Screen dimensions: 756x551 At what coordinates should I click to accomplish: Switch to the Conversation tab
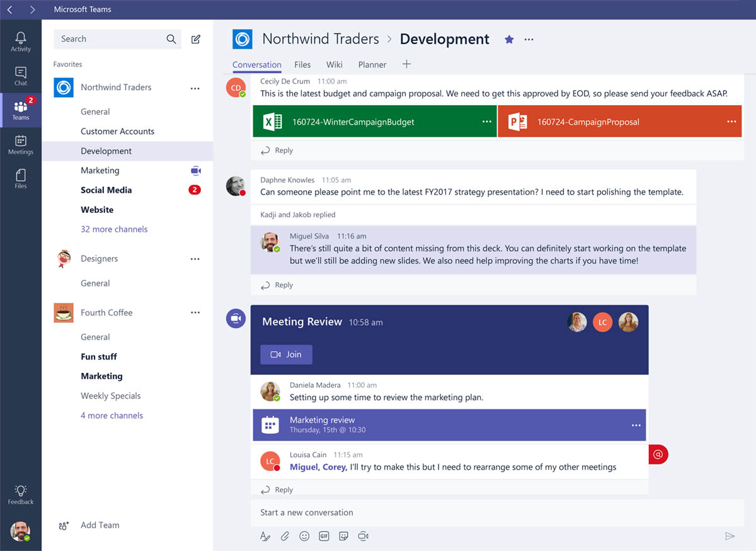coord(256,64)
